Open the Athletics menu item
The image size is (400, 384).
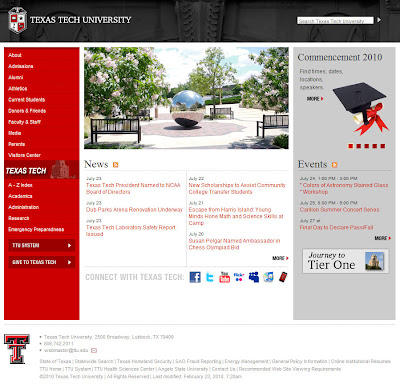(x=18, y=89)
